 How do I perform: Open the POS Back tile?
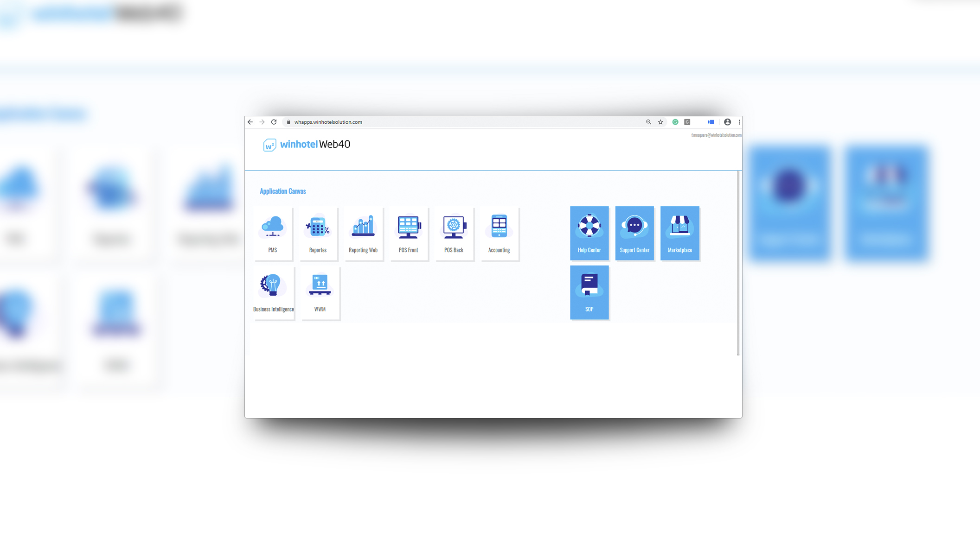coord(454,233)
